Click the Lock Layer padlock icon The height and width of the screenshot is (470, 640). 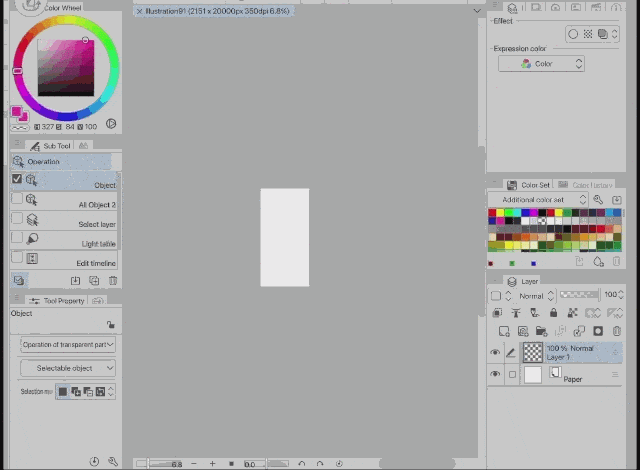(x=553, y=313)
